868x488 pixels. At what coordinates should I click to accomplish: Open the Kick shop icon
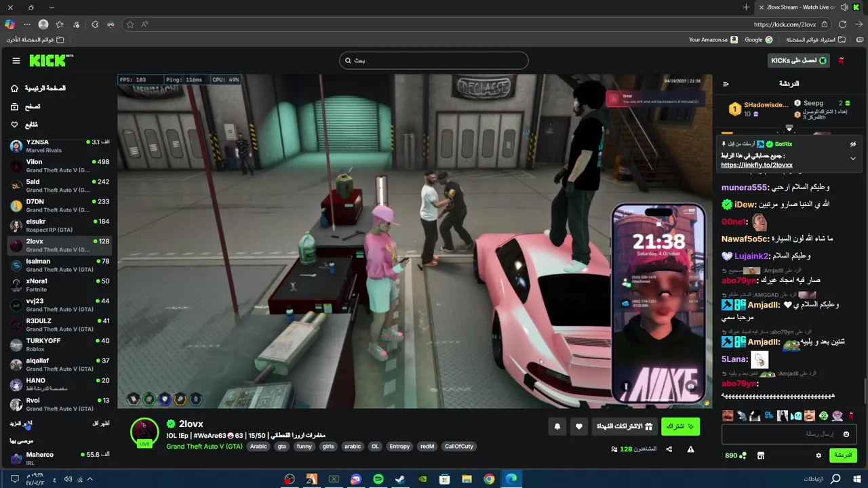pos(761,455)
